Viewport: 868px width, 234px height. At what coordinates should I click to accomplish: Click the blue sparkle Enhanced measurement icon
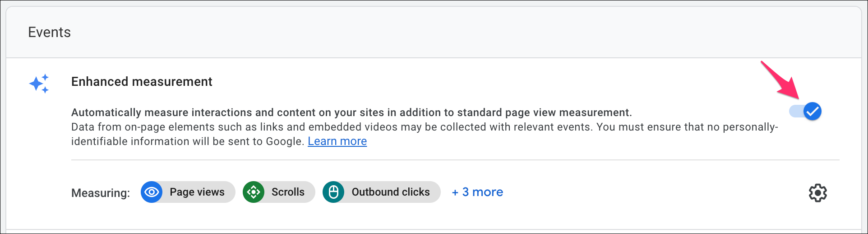(39, 84)
